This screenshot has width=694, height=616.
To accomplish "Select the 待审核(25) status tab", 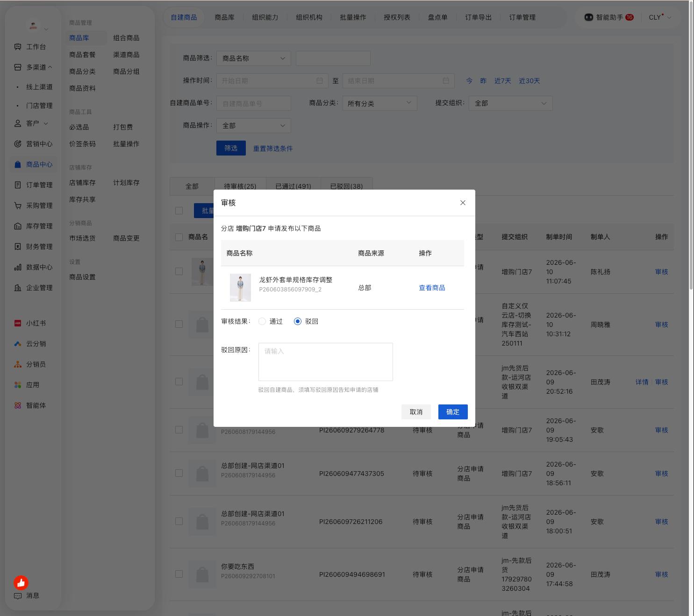I will [240, 186].
